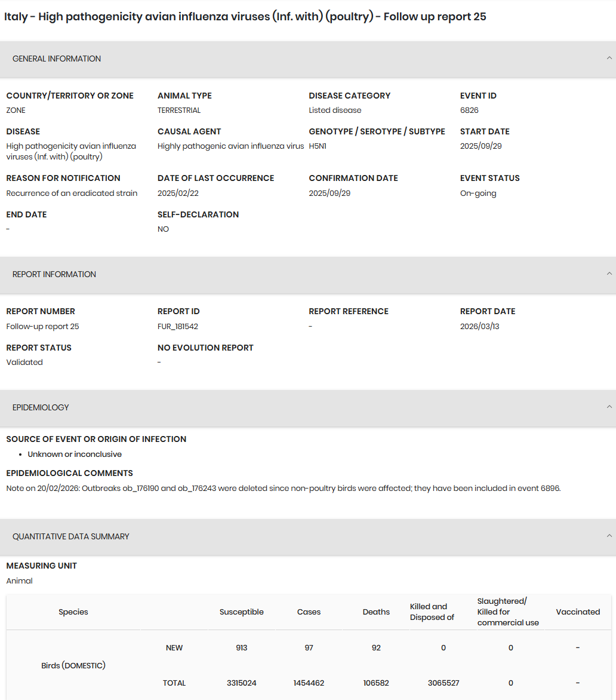Click the total cases value 1454462
The height and width of the screenshot is (700, 616).
309,683
